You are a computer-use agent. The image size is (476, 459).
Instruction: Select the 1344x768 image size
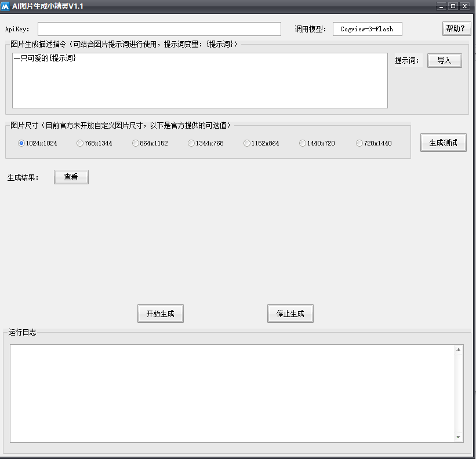205,143
